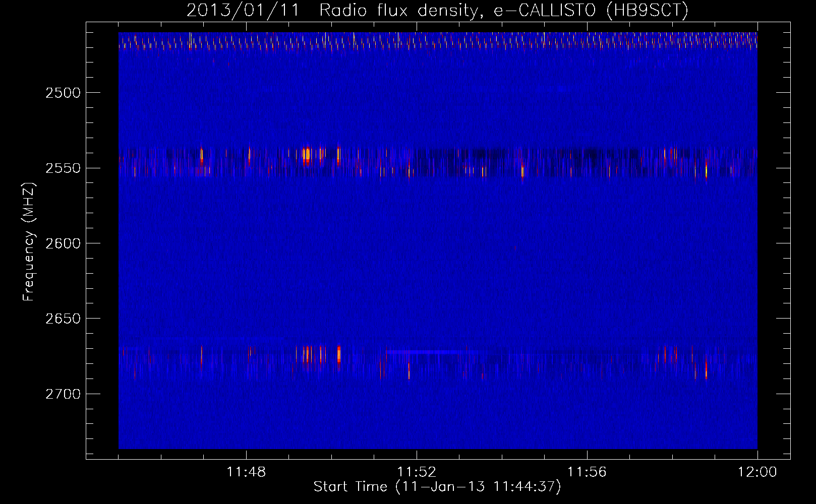Click the "Start Time (11-Jan-13 11:44:37)" axis title

(437, 487)
